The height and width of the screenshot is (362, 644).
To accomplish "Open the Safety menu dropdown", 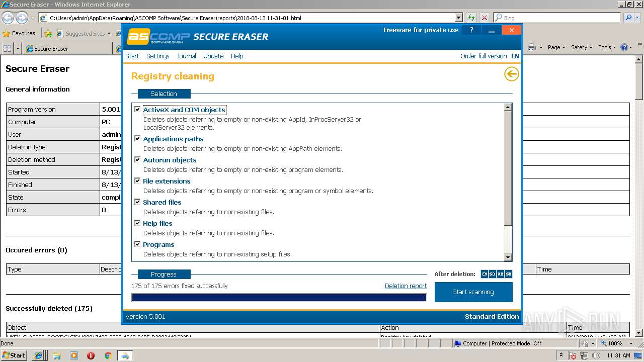I will [582, 47].
